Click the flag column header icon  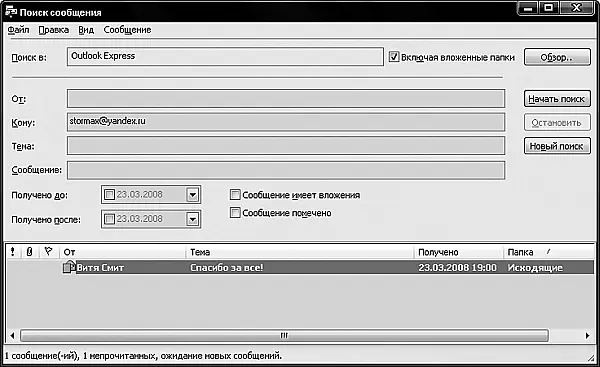coord(48,251)
